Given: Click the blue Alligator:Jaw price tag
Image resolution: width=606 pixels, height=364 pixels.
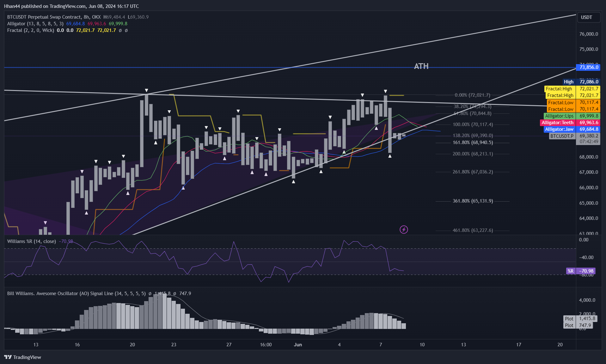Looking at the screenshot, I should pyautogui.click(x=572, y=129).
